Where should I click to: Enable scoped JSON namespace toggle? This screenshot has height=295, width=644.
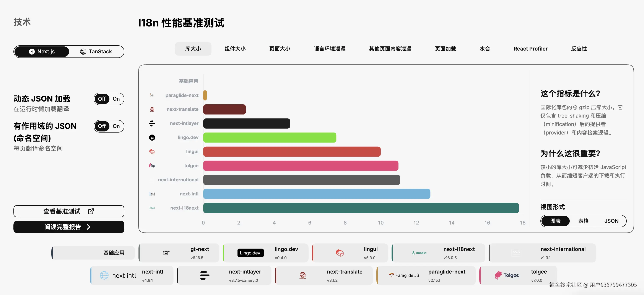tap(116, 126)
